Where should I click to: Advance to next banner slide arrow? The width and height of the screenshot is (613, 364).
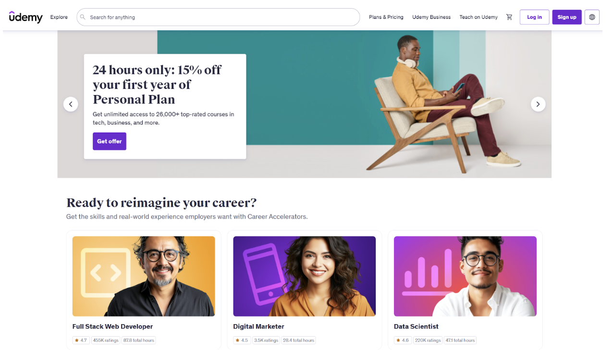click(x=538, y=104)
